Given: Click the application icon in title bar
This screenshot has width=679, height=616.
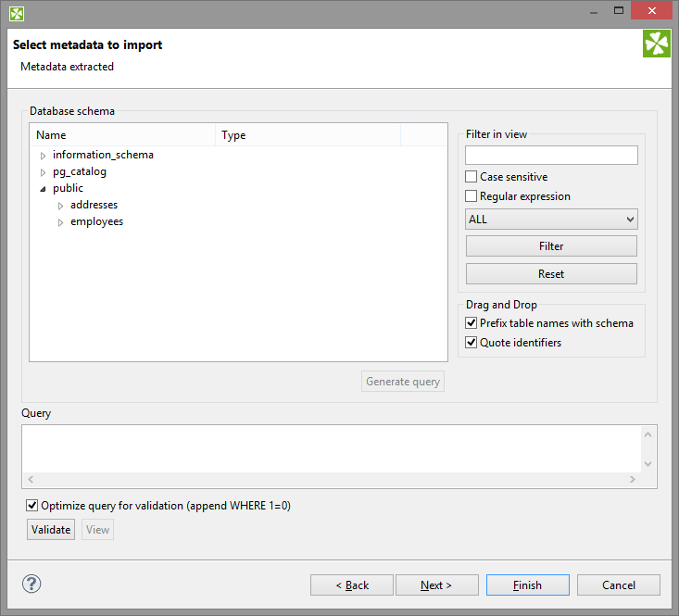Looking at the screenshot, I should coord(17,13).
